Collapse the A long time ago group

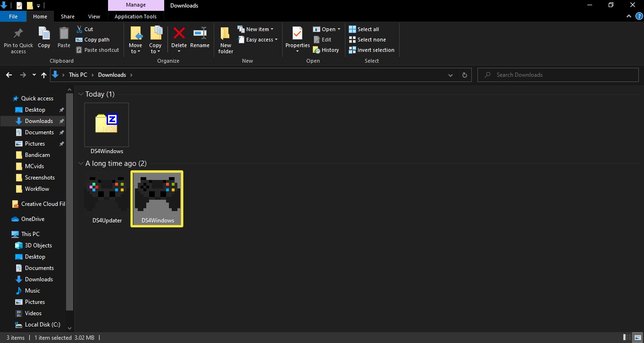(x=81, y=163)
